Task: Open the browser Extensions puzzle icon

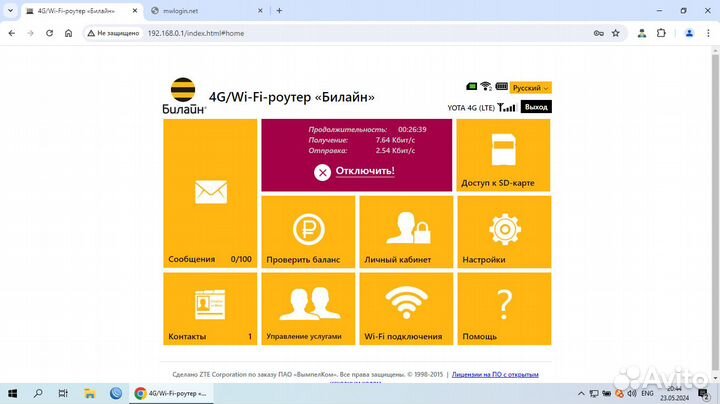Action: (661, 33)
